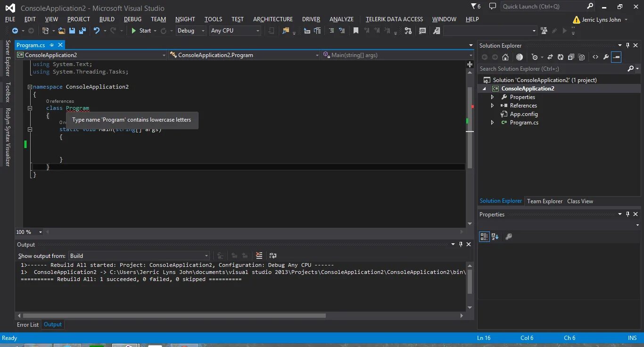Switch to the Error List tab
This screenshot has height=347, width=644.
28,324
